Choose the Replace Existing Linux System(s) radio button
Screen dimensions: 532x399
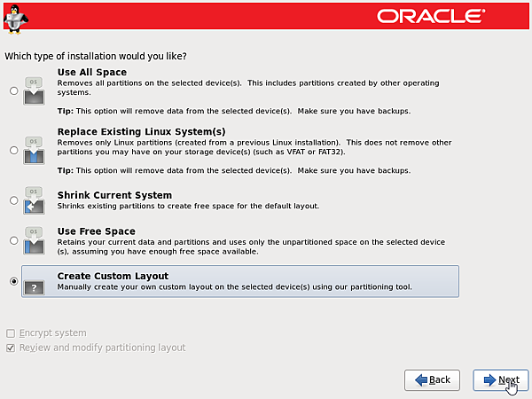[x=12, y=151]
